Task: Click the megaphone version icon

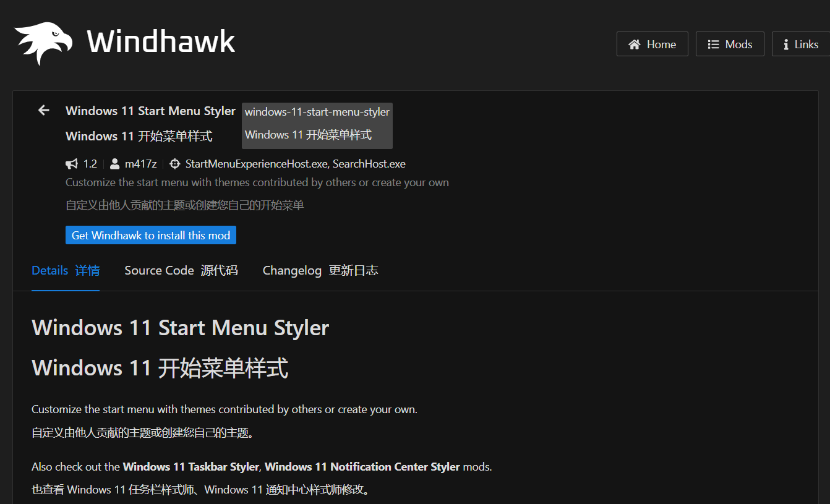Action: tap(72, 164)
